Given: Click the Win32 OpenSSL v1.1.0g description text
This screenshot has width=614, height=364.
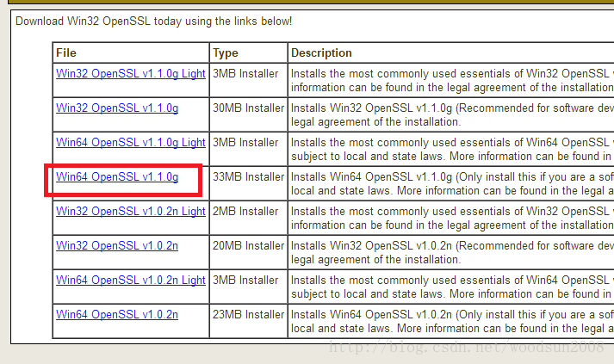Looking at the screenshot, I should coord(452,115).
